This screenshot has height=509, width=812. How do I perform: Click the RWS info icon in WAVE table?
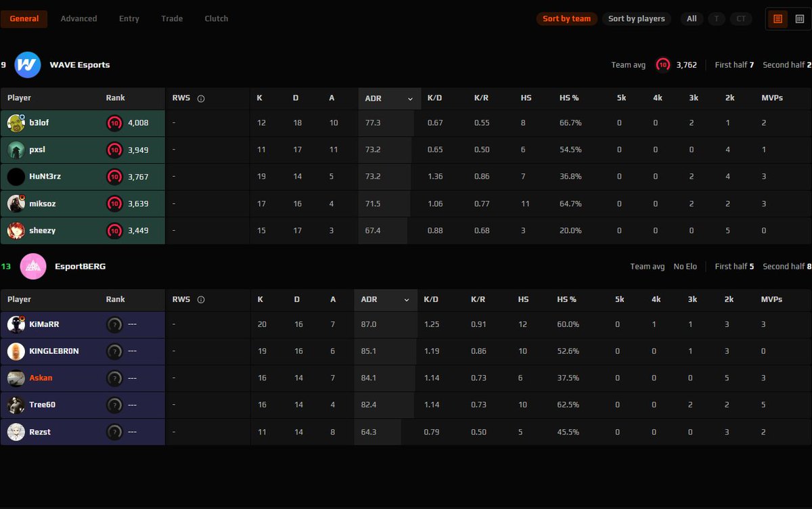click(201, 99)
